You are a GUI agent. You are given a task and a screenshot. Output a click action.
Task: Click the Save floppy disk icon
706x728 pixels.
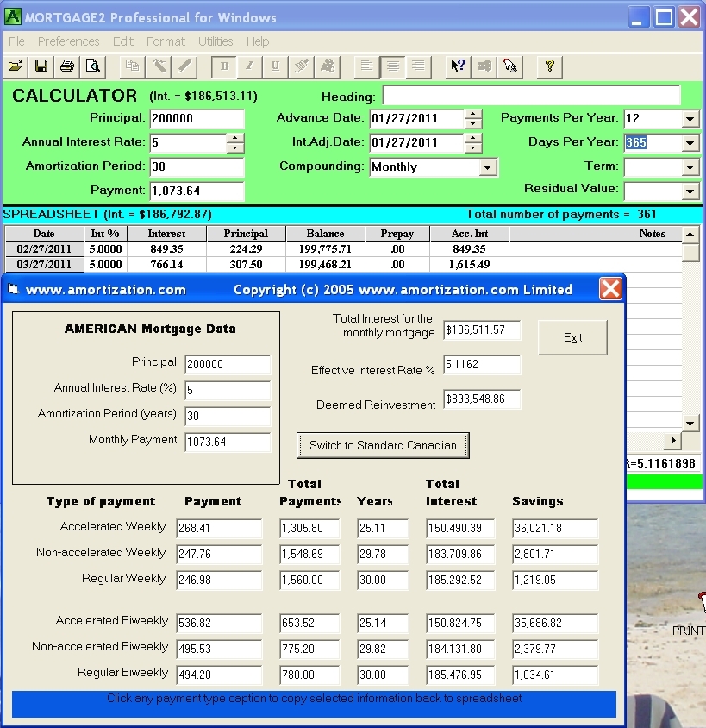pos(41,66)
